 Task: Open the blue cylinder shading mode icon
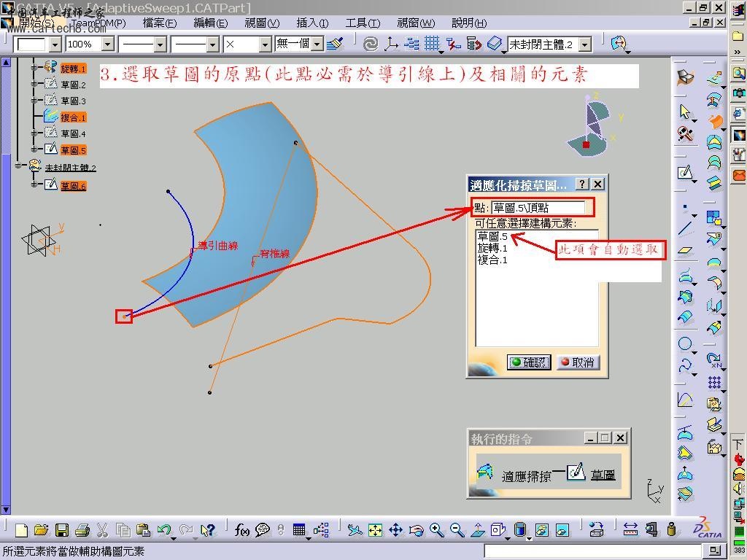click(x=519, y=529)
